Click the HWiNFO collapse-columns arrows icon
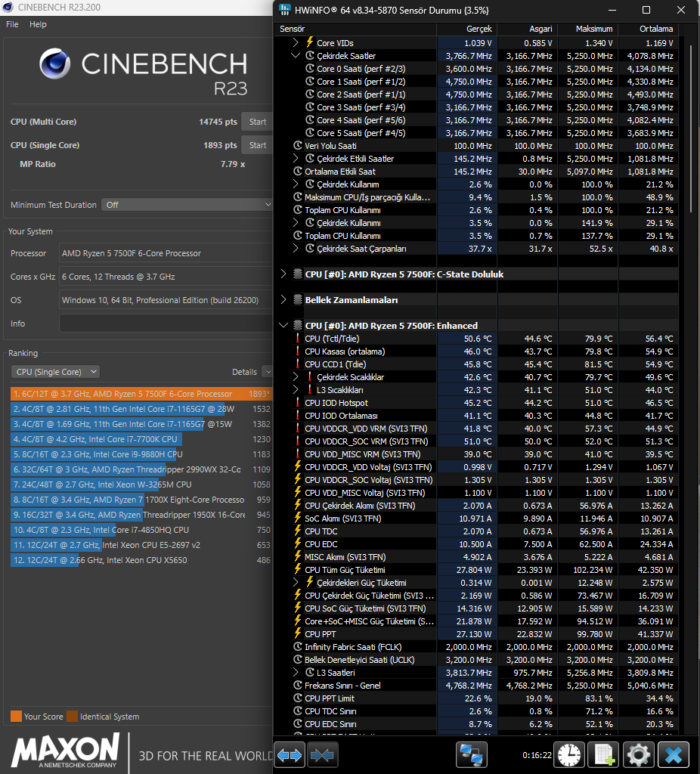Viewport: 700px width, 774px height. coord(322,755)
